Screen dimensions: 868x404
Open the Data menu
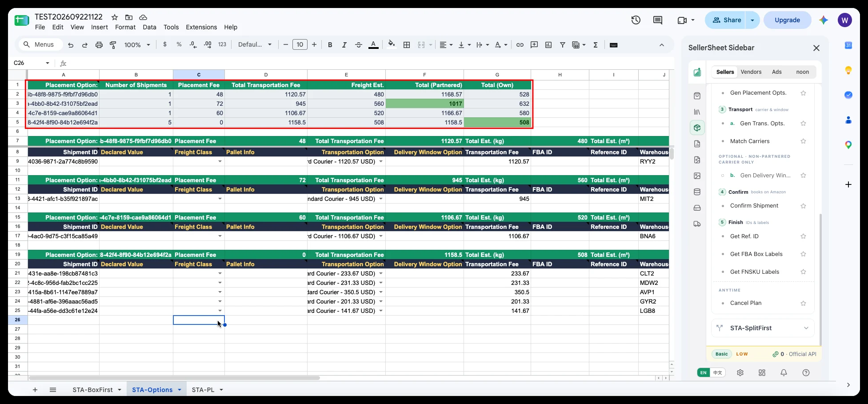(149, 27)
